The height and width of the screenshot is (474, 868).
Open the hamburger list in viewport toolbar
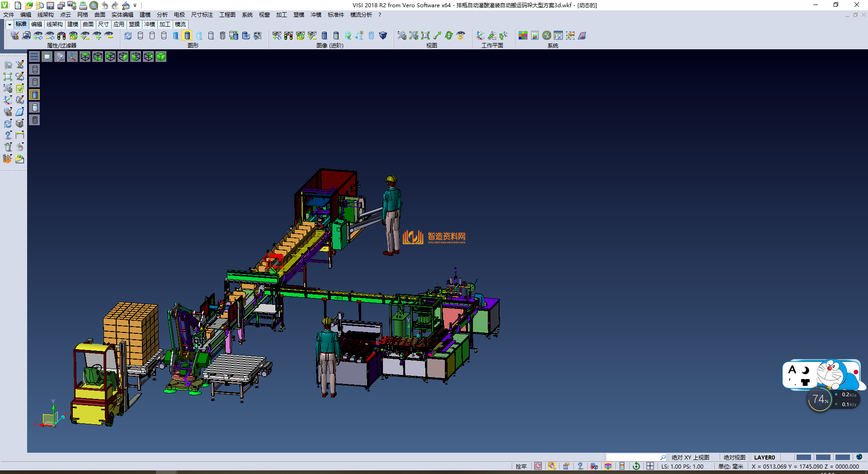(x=34, y=57)
